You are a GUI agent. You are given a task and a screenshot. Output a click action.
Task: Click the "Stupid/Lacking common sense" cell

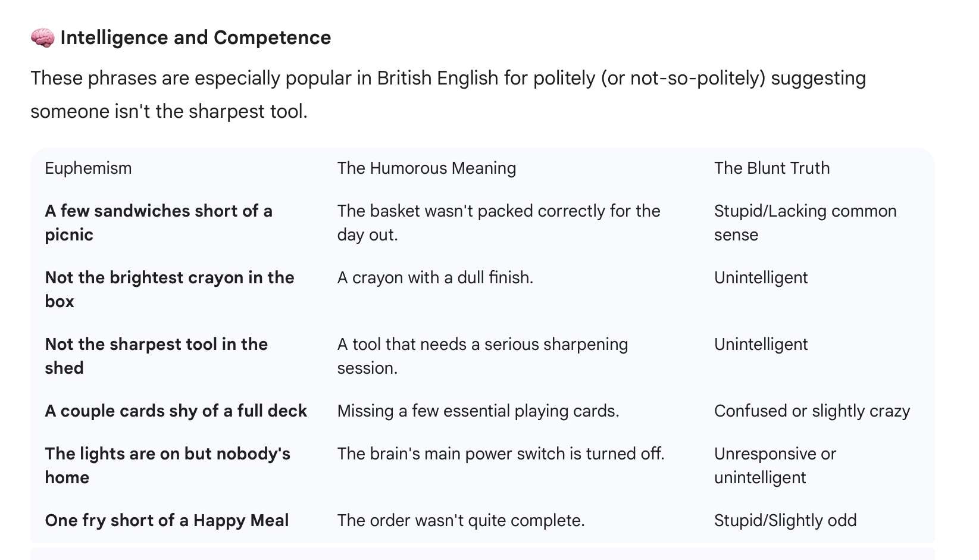point(805,223)
